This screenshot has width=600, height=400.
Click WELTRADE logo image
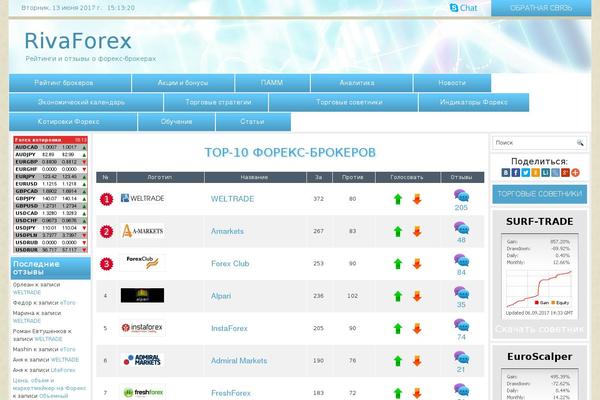142,198
